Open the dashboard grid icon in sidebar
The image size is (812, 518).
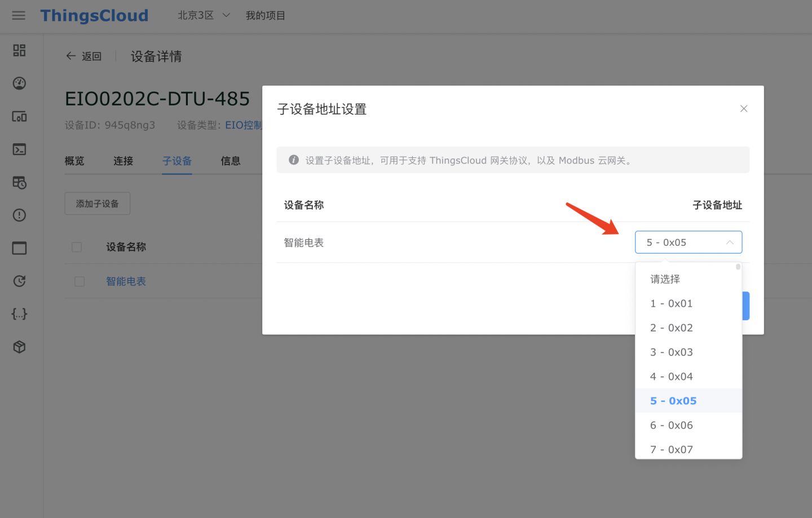(x=19, y=50)
